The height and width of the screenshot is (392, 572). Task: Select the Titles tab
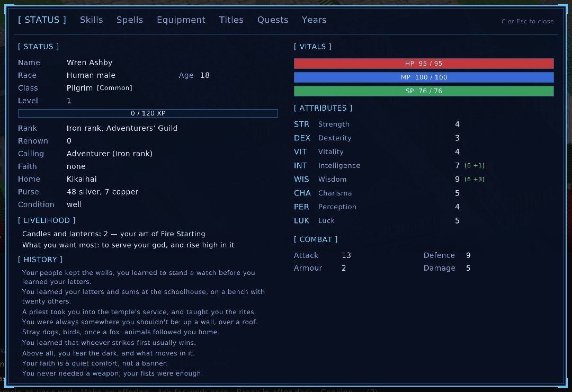click(231, 20)
